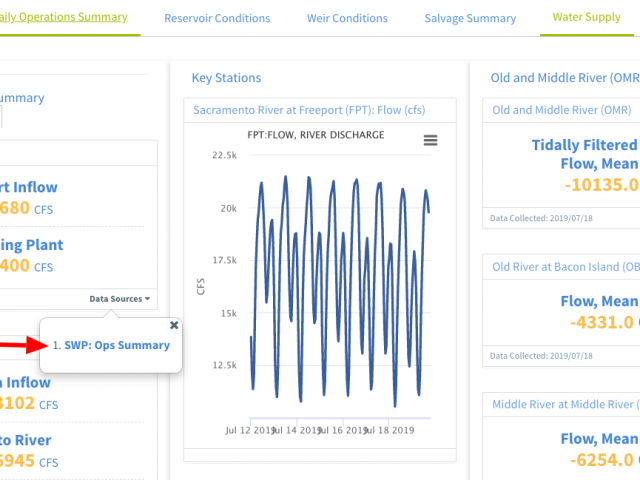
Task: Click the 15k y-axis label
Action: (229, 313)
